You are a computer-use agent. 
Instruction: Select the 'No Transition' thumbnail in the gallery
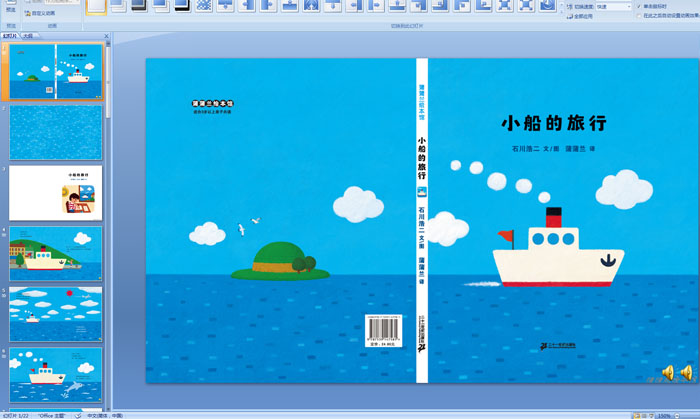96,6
